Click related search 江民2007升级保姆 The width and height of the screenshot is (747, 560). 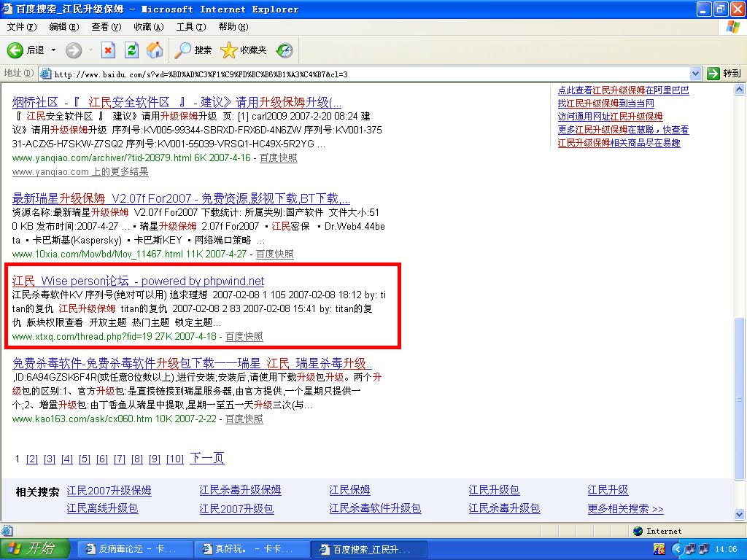(x=109, y=490)
